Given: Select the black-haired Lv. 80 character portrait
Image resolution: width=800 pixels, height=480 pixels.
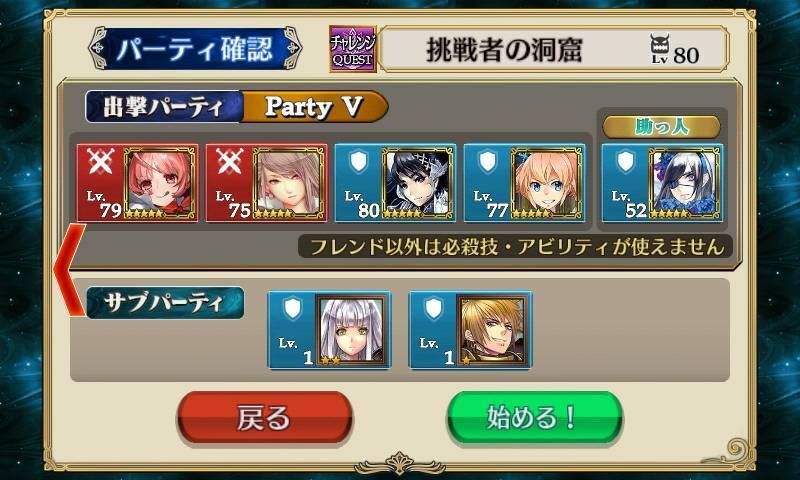Looking at the screenshot, I should [x=417, y=183].
